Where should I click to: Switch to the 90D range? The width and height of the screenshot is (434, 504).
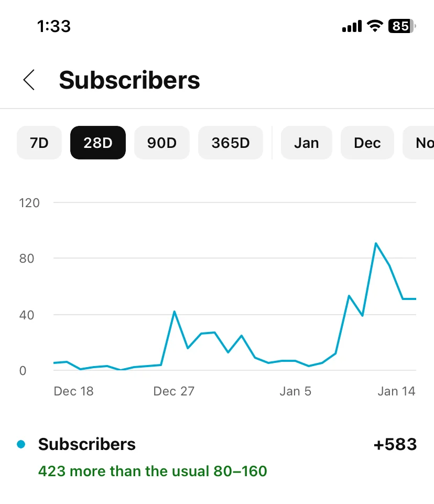click(162, 143)
